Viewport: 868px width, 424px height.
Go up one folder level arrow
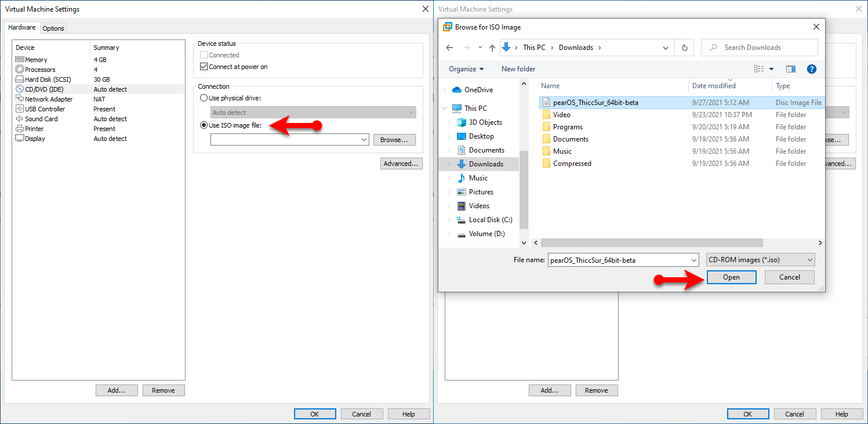(492, 48)
